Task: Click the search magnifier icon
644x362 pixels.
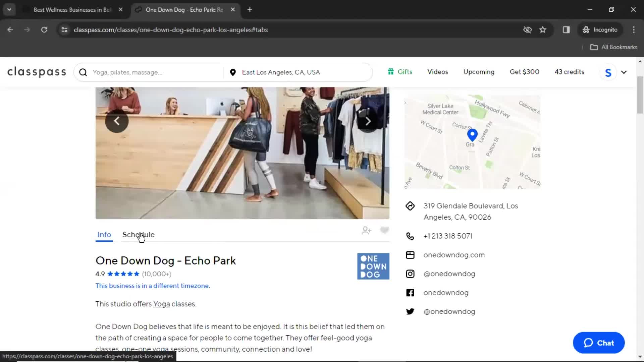Action: coord(83,72)
